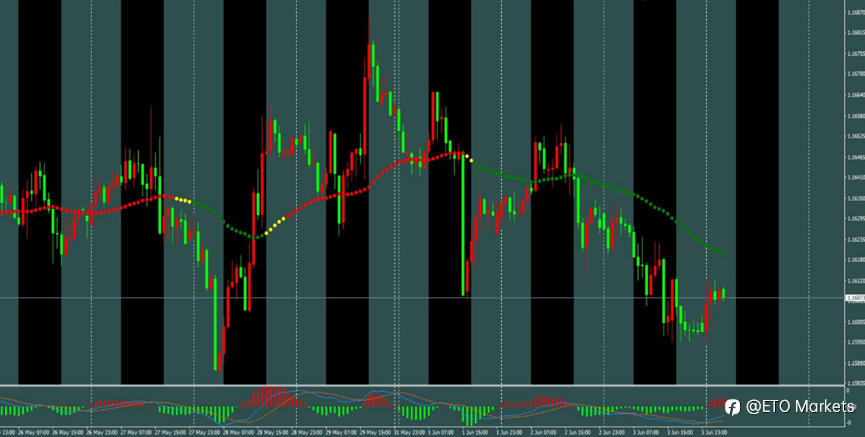Select the '3 Jun 07:00' time axis label
865x437 pixels.
coord(646,432)
